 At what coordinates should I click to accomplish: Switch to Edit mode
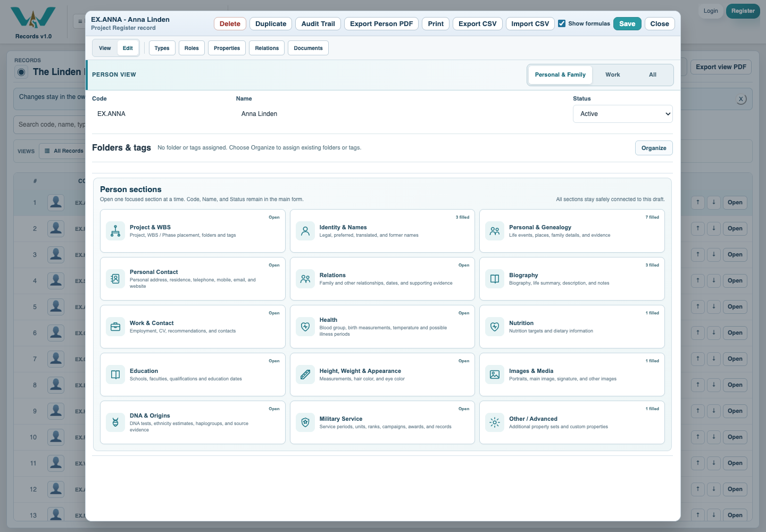point(128,48)
